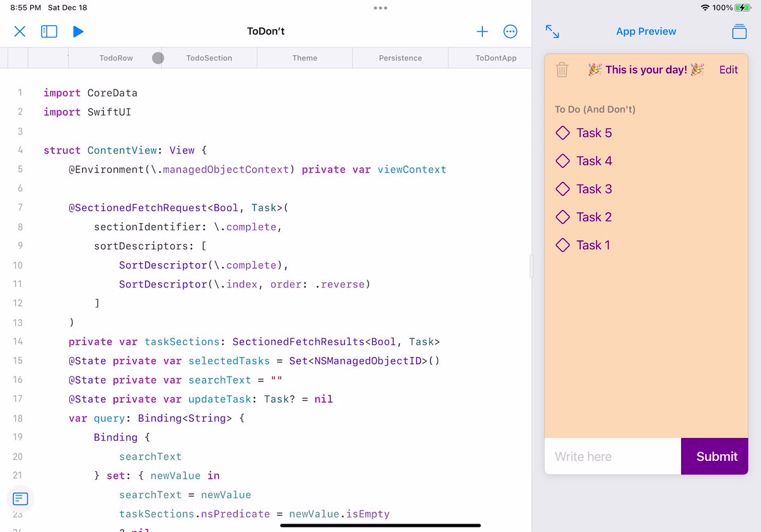Tap line number 14 in the gutter
Screen dimensions: 761x532
click(18, 342)
